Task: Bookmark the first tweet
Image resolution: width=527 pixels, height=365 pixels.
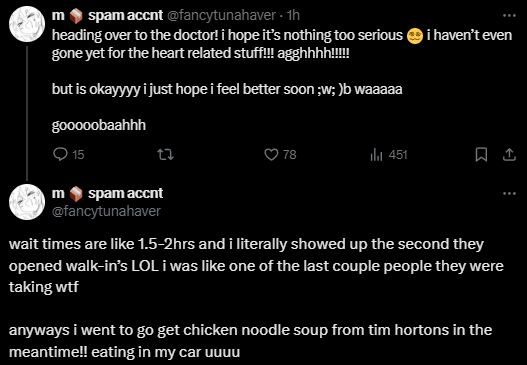Action: pyautogui.click(x=481, y=155)
